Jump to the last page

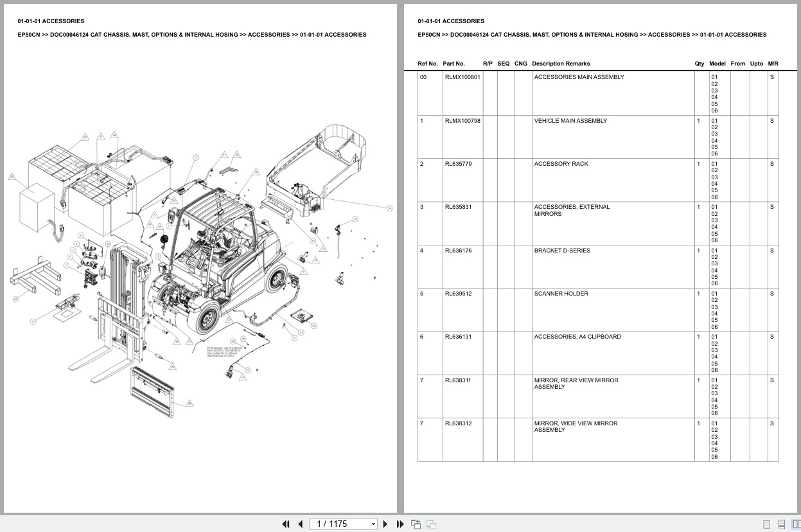(399, 524)
